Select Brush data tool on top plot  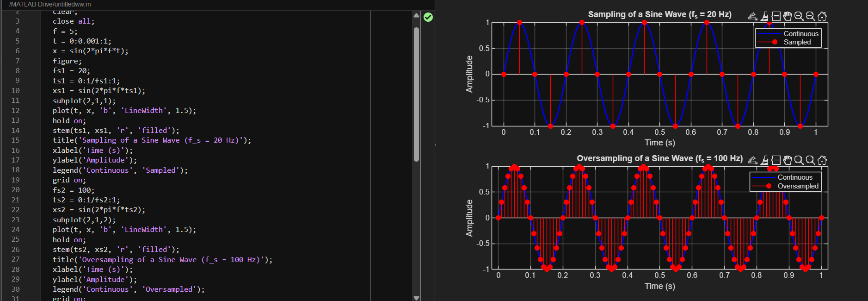coord(764,16)
